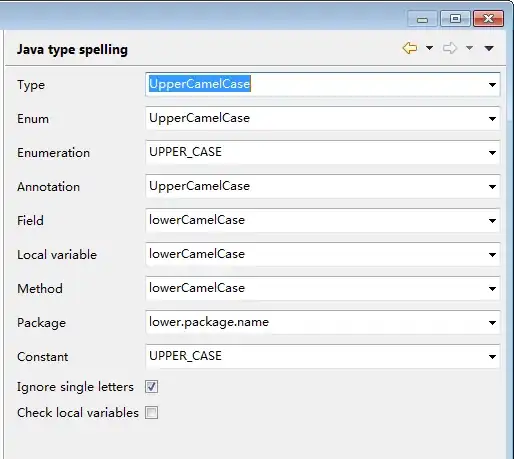Open the Method spelling dropdown arrow
Screen dimensions: 514x459
coord(492,289)
